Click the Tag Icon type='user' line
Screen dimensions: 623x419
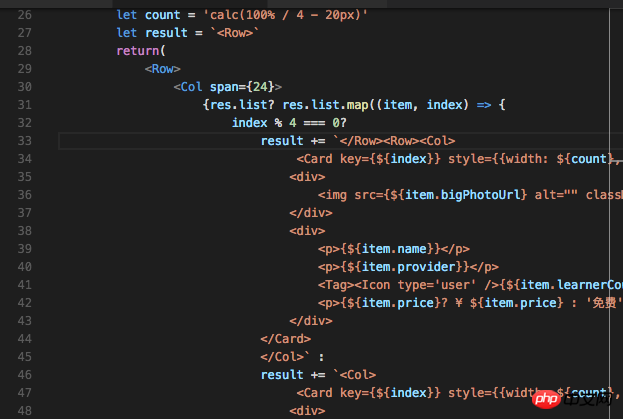[x=400, y=284]
